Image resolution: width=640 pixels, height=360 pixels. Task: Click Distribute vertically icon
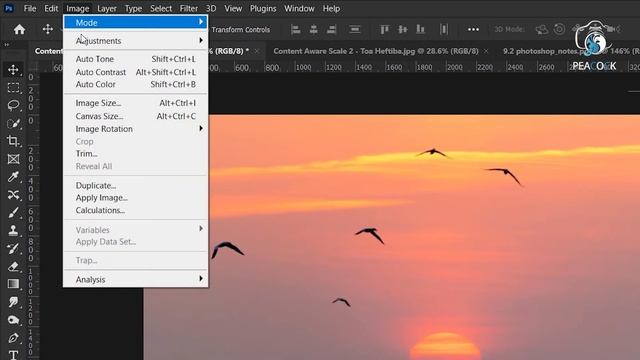pyautogui.click(x=355, y=29)
